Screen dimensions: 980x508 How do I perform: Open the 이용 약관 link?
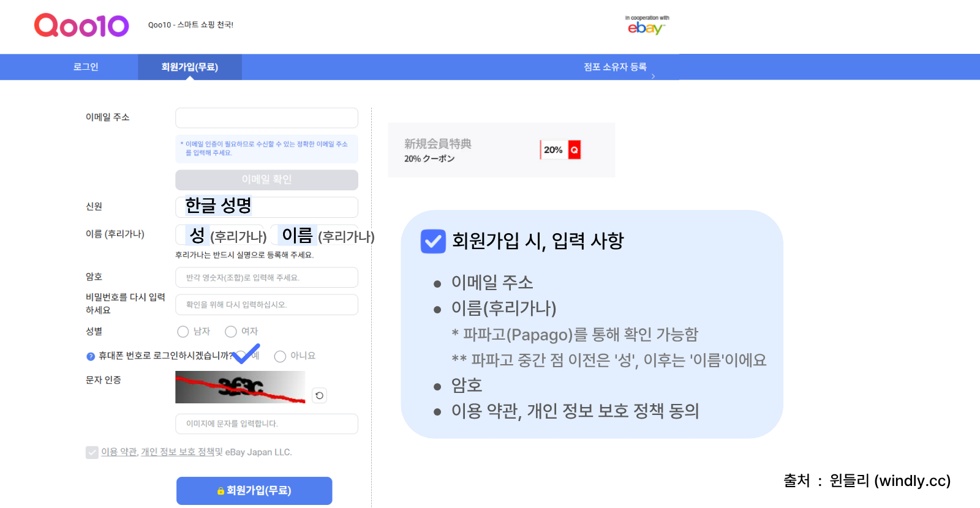click(119, 452)
